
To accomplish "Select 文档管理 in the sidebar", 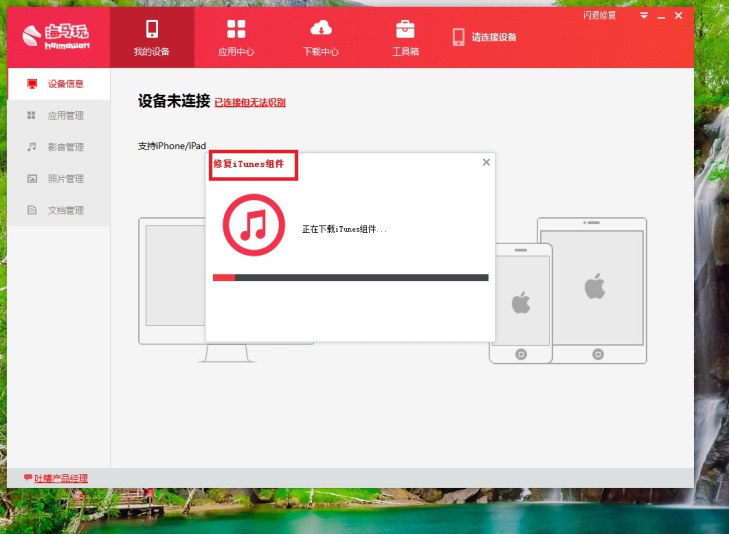I will click(59, 210).
